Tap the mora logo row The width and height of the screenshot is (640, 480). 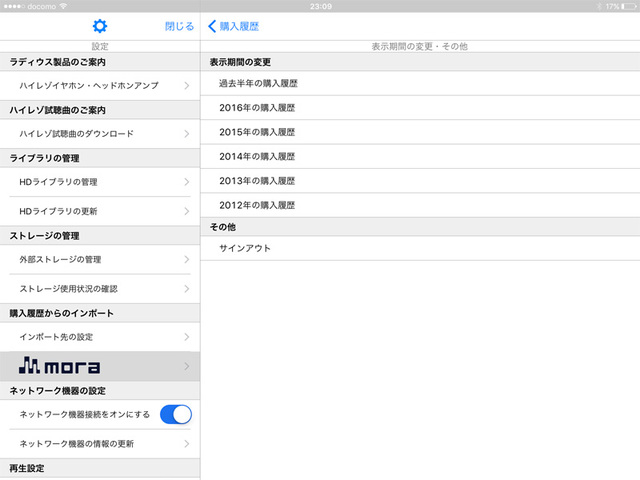point(100,367)
